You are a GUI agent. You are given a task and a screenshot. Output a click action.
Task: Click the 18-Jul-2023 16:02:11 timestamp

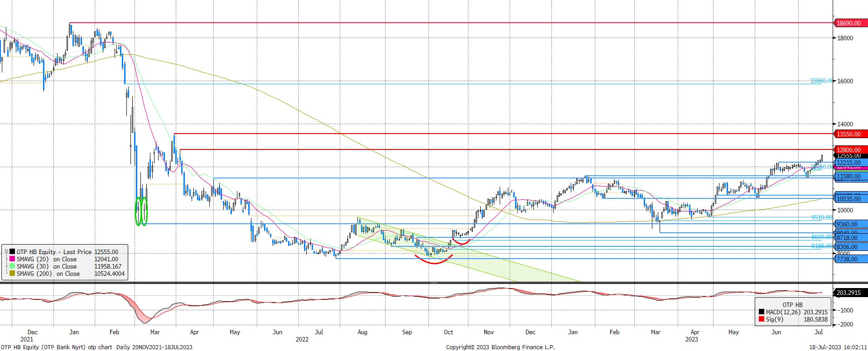pyautogui.click(x=838, y=347)
